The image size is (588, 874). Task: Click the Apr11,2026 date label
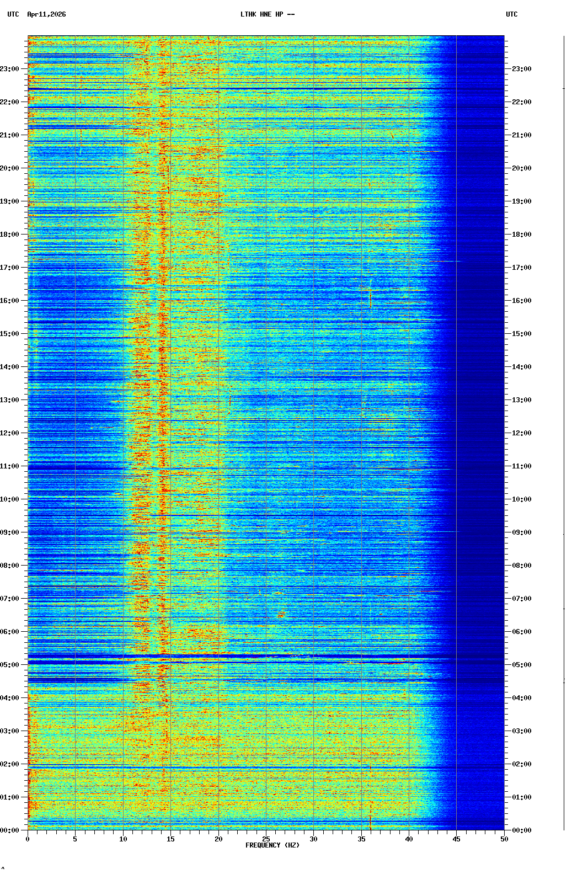click(x=46, y=14)
